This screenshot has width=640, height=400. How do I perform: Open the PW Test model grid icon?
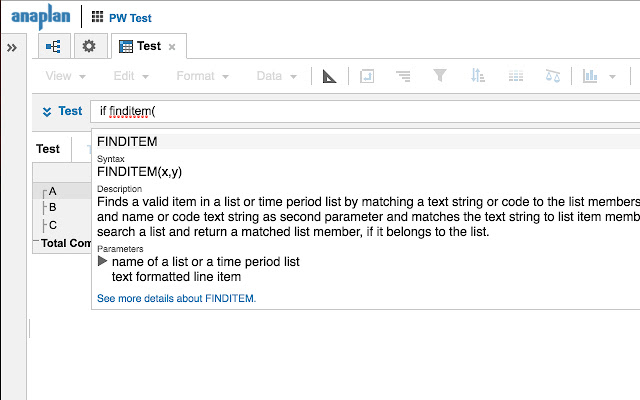(97, 17)
